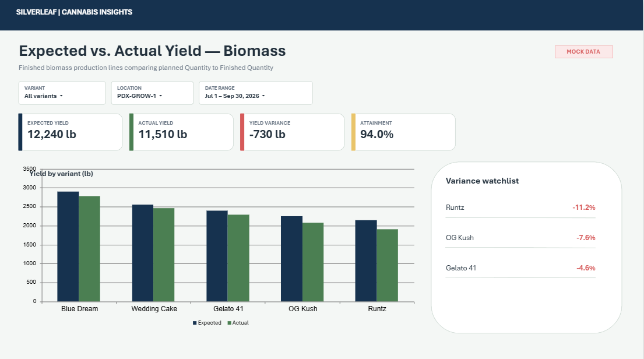Click OG Kush's Actual bar
Viewport: 644px width, 359px height.
(x=313, y=262)
